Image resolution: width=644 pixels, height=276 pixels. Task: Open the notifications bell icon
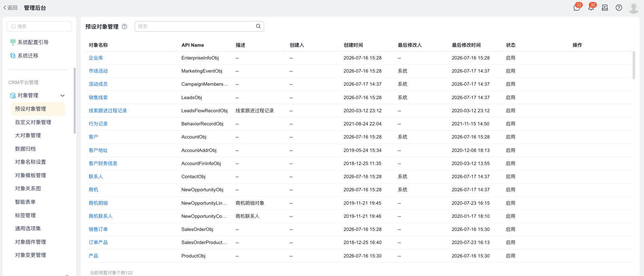pyautogui.click(x=591, y=8)
